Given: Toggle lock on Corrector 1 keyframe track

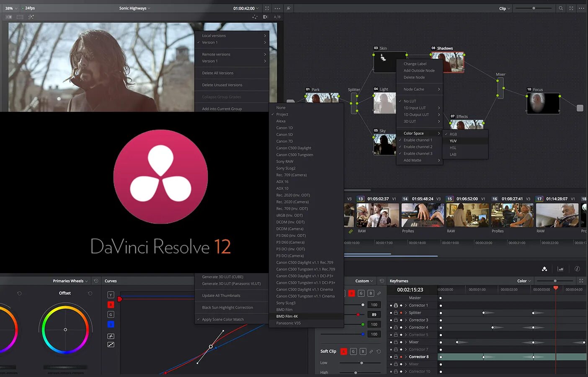Looking at the screenshot, I should (396, 305).
